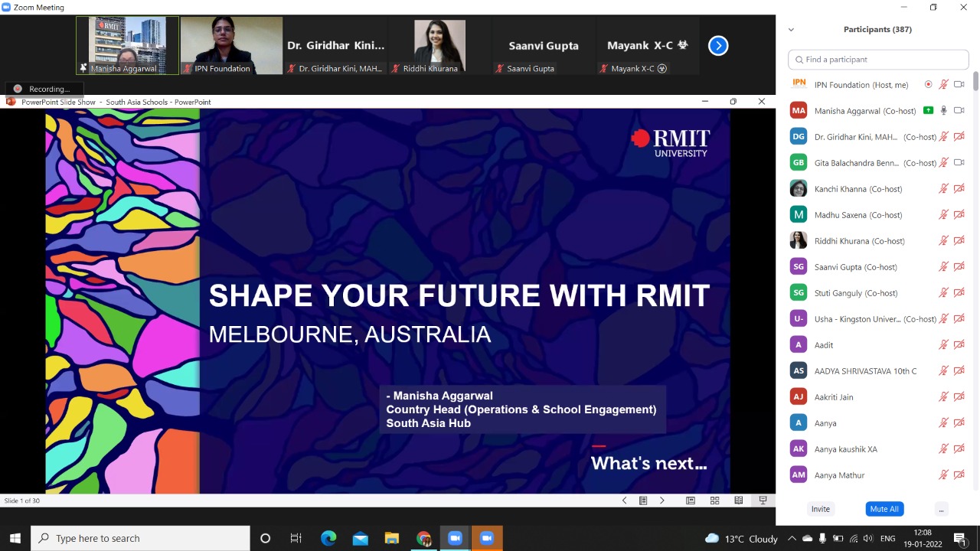Select Aakriti Jain in participants list
980x551 pixels.
pyautogui.click(x=833, y=397)
